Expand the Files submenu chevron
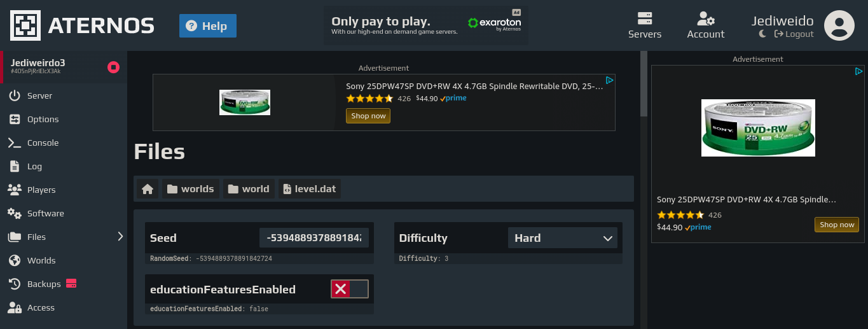 [120, 237]
